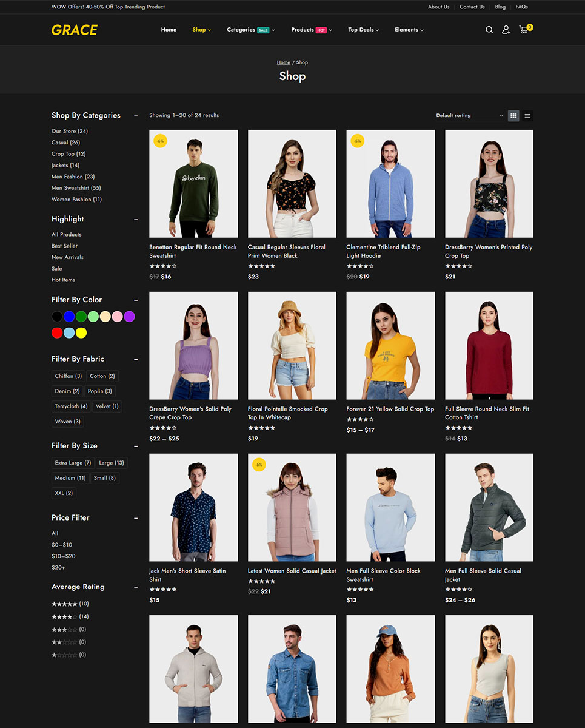Collapse the Price Filter section
The image size is (585, 728).
(x=136, y=518)
